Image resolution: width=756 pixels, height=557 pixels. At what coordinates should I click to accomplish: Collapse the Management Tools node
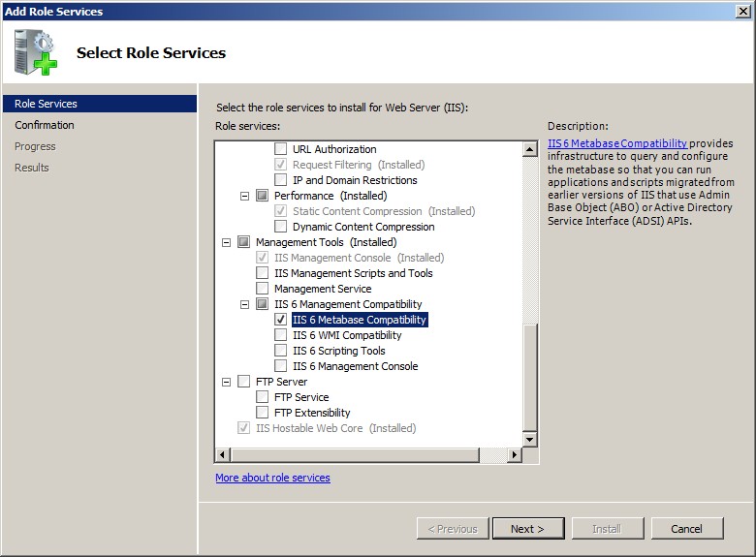(227, 242)
